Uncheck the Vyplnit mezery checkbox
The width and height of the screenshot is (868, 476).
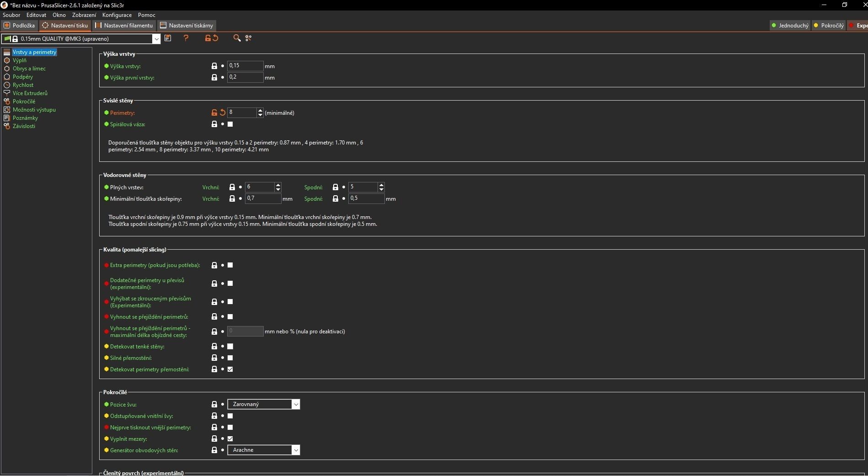pos(230,439)
